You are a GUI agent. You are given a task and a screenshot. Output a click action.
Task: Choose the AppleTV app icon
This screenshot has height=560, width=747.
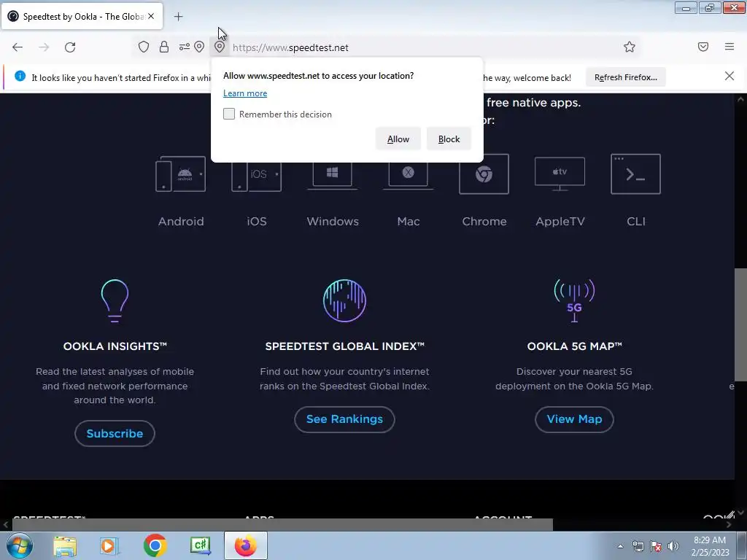pos(560,174)
